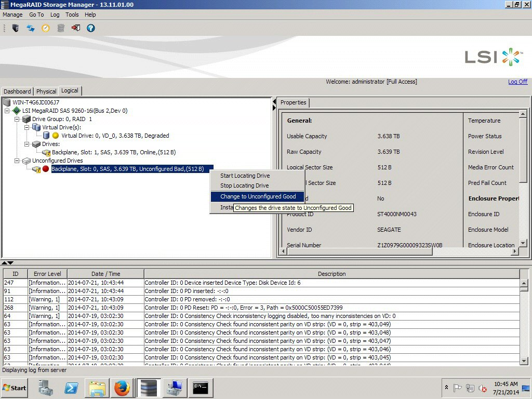The height and width of the screenshot is (399, 532).
Task: Click the log off door toolbar icon
Action: click(76, 28)
